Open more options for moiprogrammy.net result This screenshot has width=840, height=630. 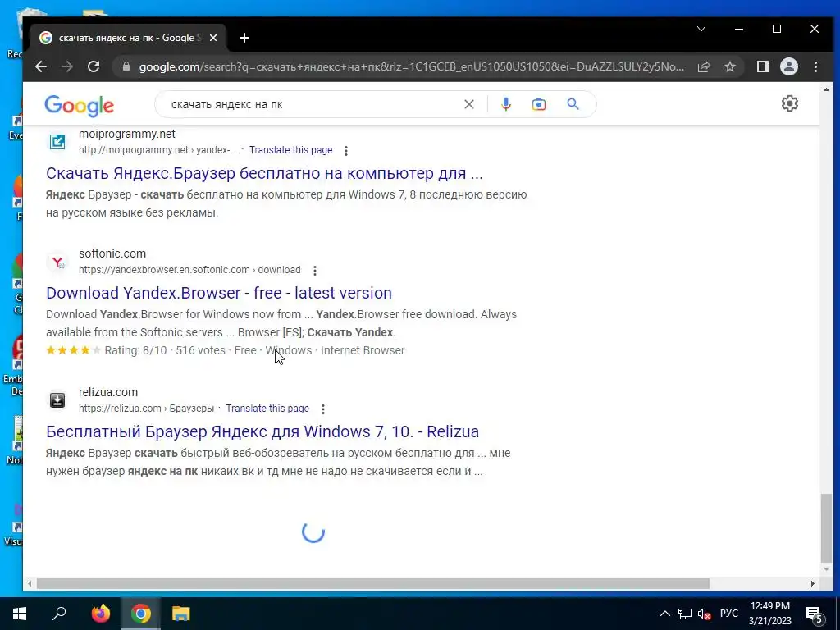tap(346, 151)
